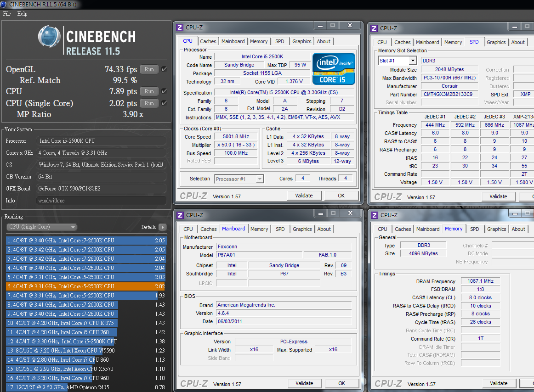Select the CPU tab in the SPD window

pyautogui.click(x=382, y=42)
